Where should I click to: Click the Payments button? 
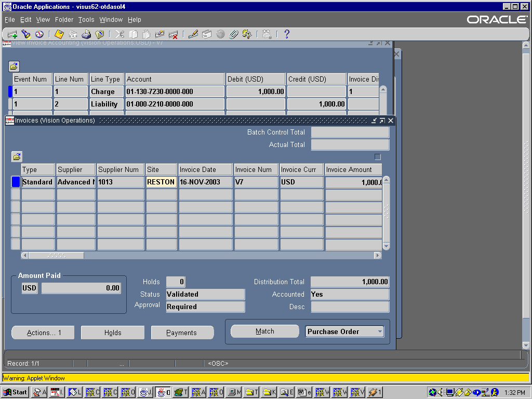pos(182,332)
